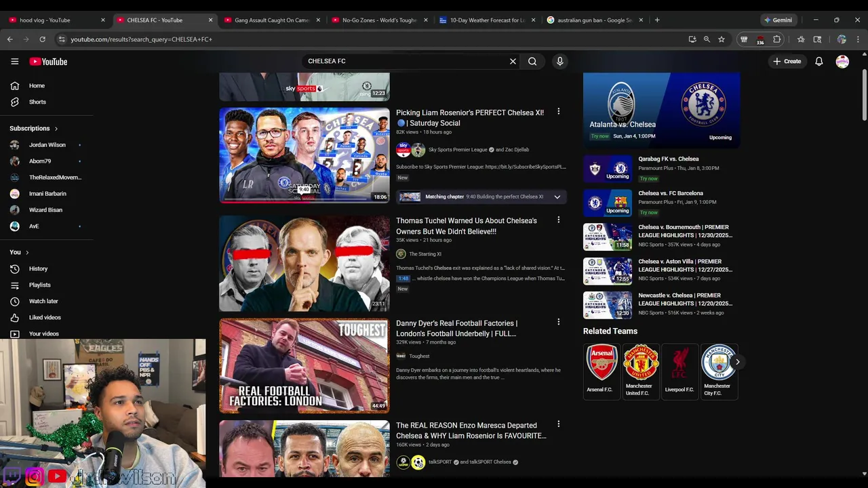Open AvE subscription channel

click(34, 226)
